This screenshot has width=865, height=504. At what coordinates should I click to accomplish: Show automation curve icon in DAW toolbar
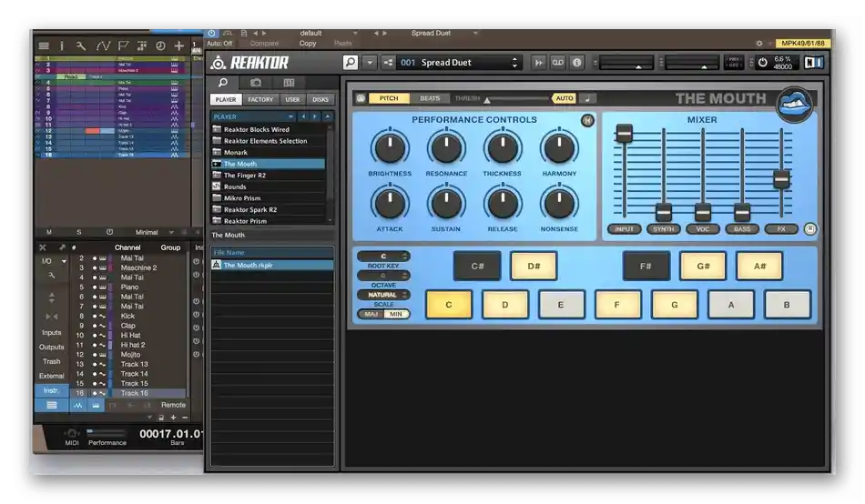pyautogui.click(x=103, y=45)
